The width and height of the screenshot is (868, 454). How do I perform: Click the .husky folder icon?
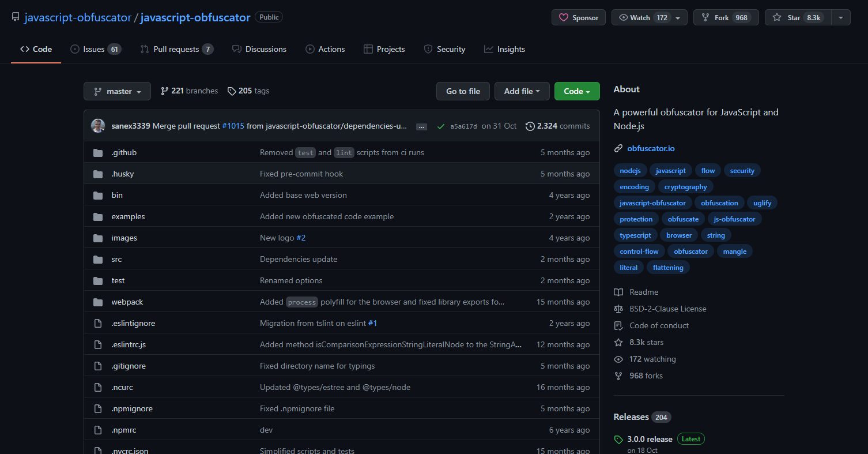tap(98, 174)
